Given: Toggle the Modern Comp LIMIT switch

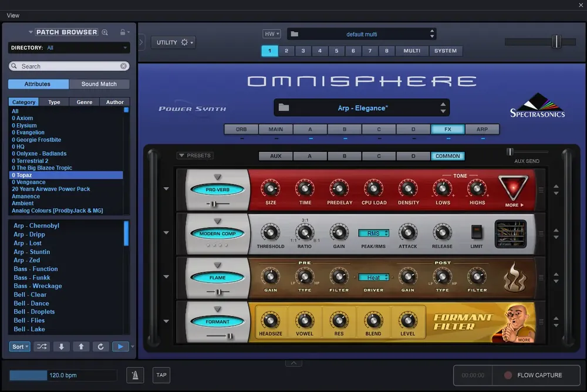Looking at the screenshot, I should [476, 232].
